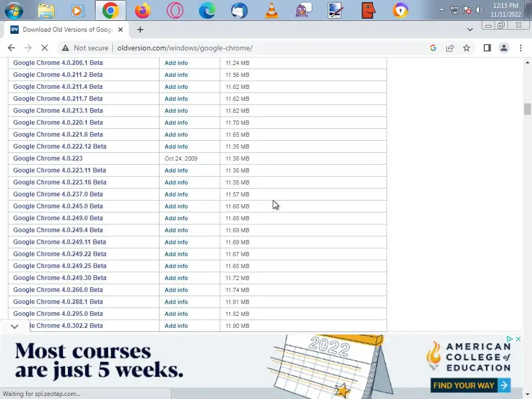Close the Download Old Versions tab

click(x=121, y=30)
